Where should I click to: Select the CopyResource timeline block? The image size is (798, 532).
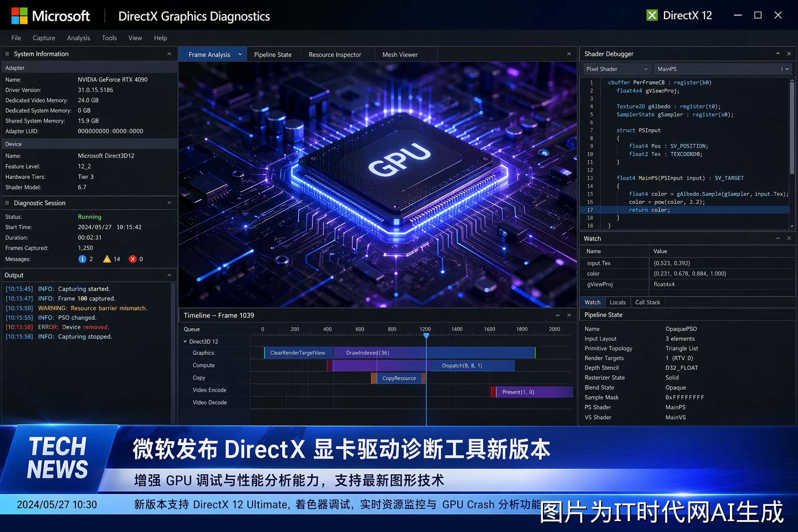click(x=399, y=378)
